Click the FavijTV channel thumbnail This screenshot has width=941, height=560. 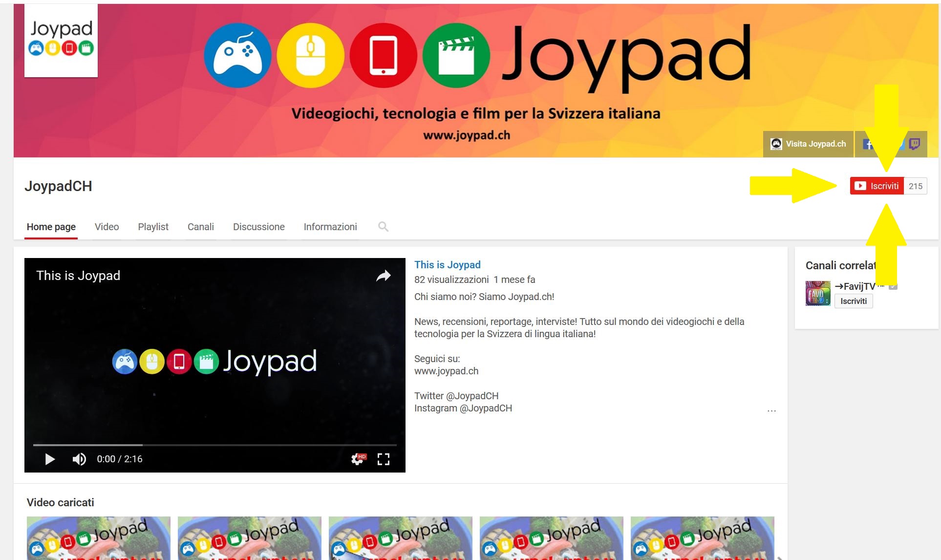point(818,293)
